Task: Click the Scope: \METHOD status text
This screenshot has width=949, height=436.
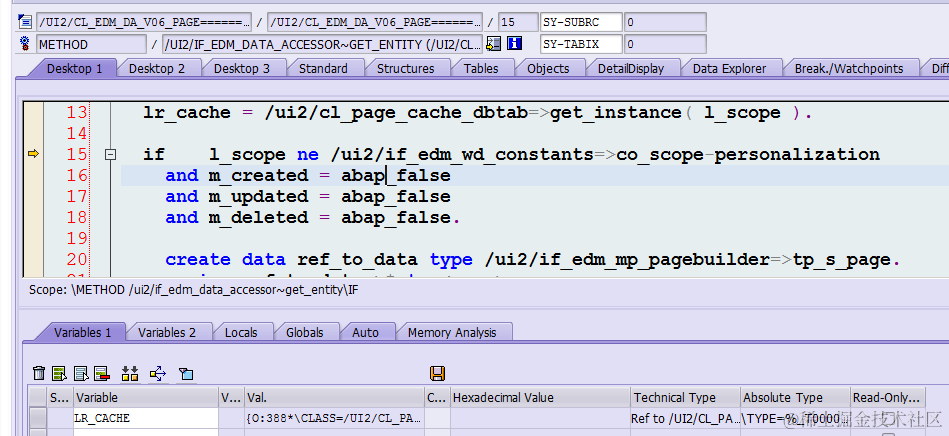Action: (x=194, y=290)
